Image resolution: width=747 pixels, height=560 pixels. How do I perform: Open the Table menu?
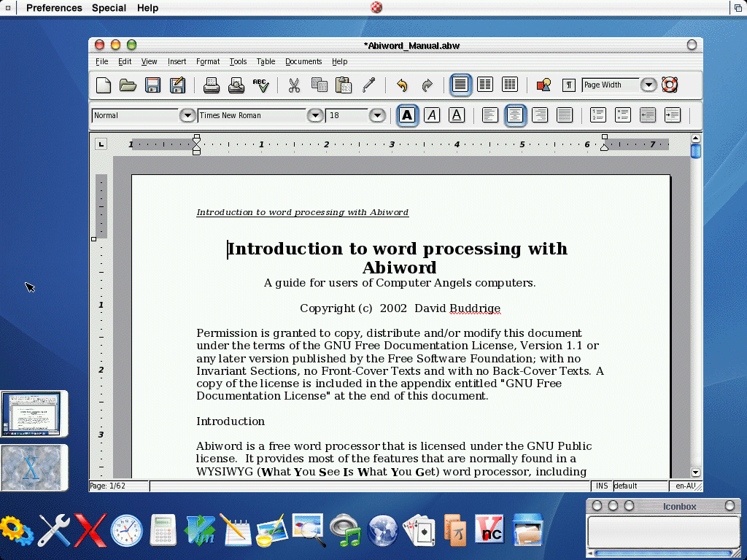point(266,61)
